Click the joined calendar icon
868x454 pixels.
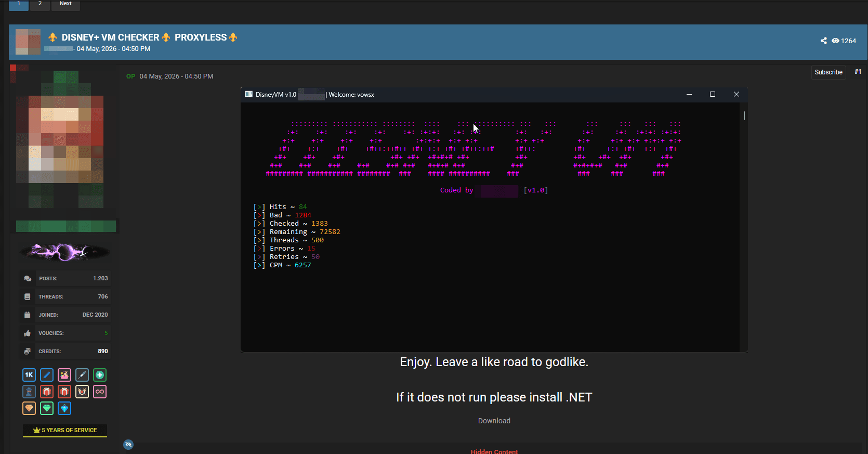28,315
